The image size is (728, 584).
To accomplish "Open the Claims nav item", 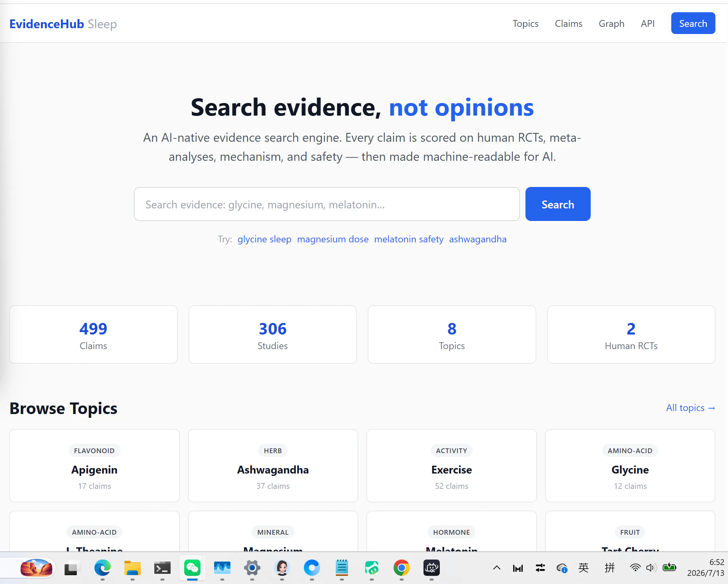I will (x=569, y=23).
